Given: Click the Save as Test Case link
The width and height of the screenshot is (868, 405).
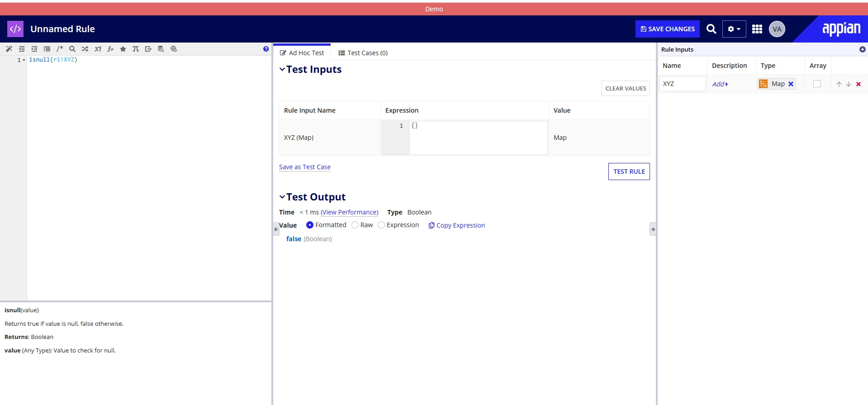Looking at the screenshot, I should pyautogui.click(x=305, y=167).
